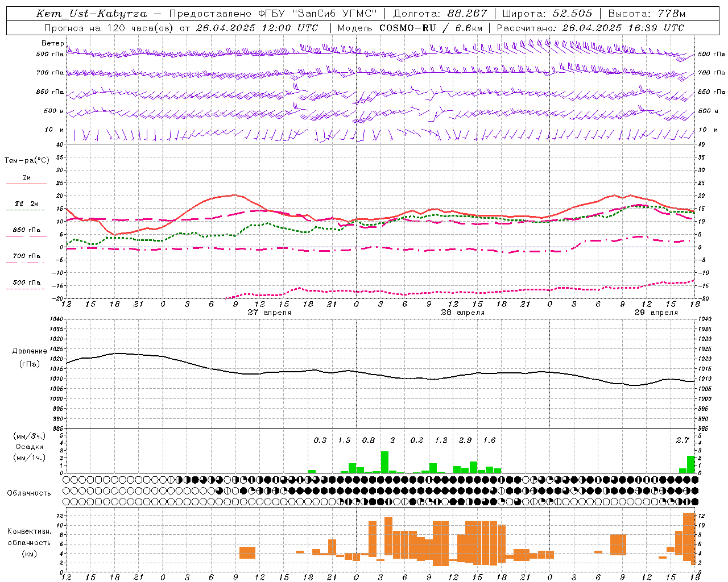Click the (мм/3ч.) precipitation unit label
Viewport: 728px width, 582px height.
click(x=29, y=436)
